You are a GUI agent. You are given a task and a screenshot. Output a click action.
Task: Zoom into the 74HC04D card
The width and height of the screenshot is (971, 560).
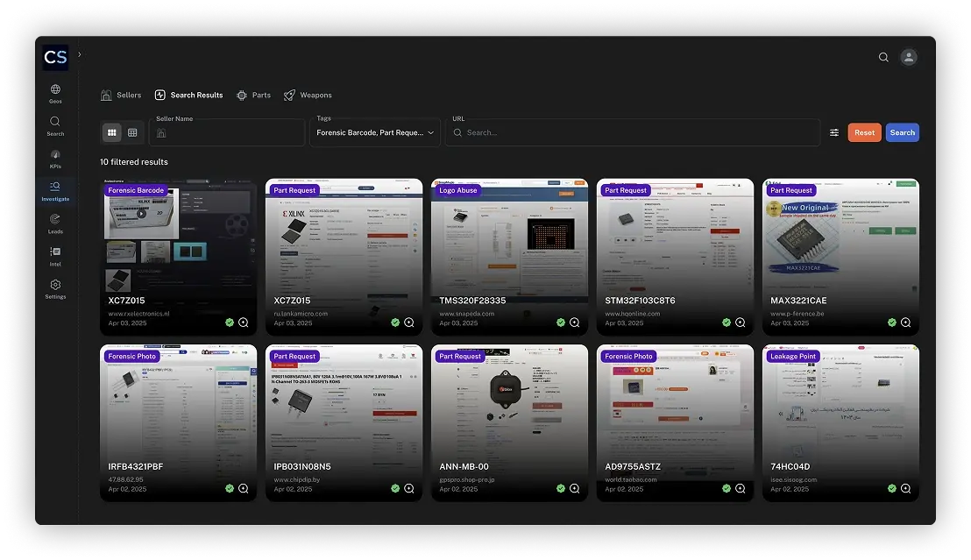[906, 489]
